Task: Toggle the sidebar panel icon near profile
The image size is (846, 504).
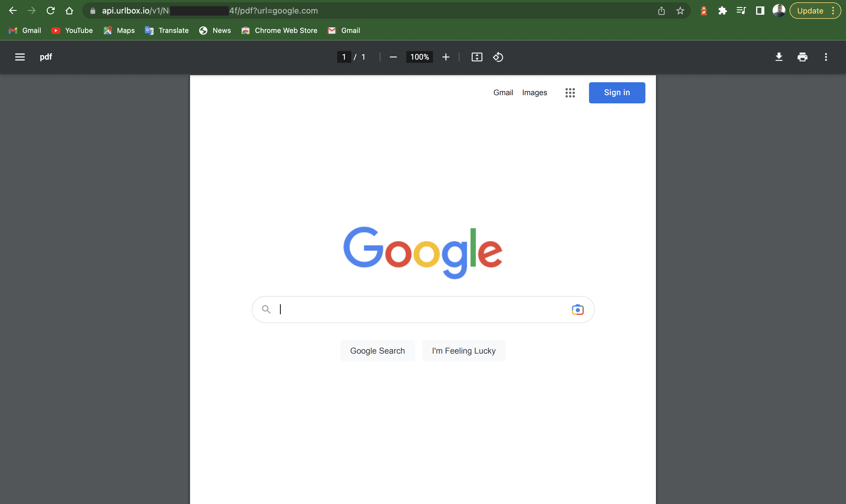Action: pyautogui.click(x=760, y=11)
